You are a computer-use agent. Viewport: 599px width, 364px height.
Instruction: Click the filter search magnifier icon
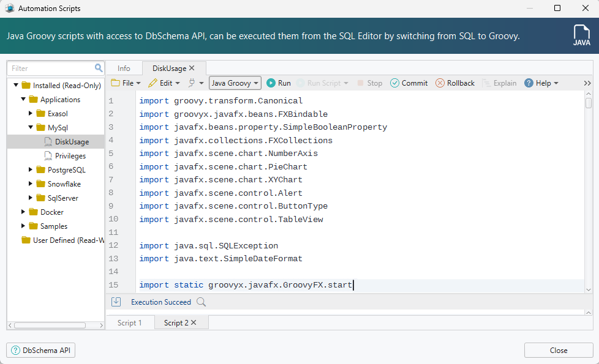click(99, 68)
